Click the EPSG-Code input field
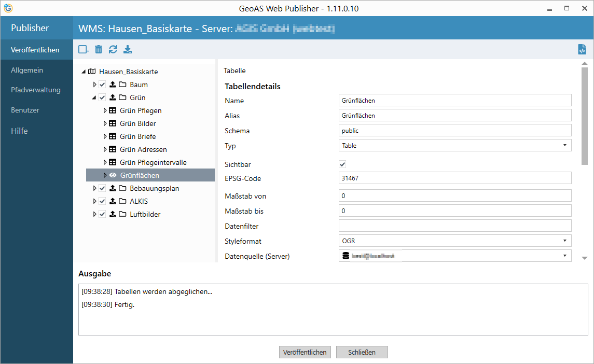 455,178
